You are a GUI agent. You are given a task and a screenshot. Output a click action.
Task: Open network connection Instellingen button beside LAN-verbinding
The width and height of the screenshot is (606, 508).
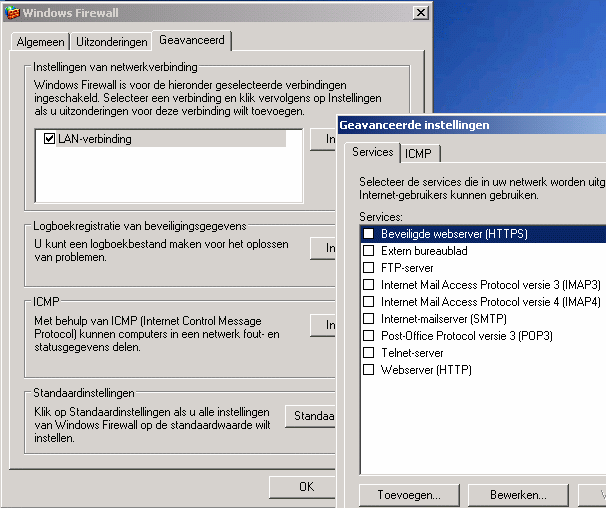tap(323, 139)
